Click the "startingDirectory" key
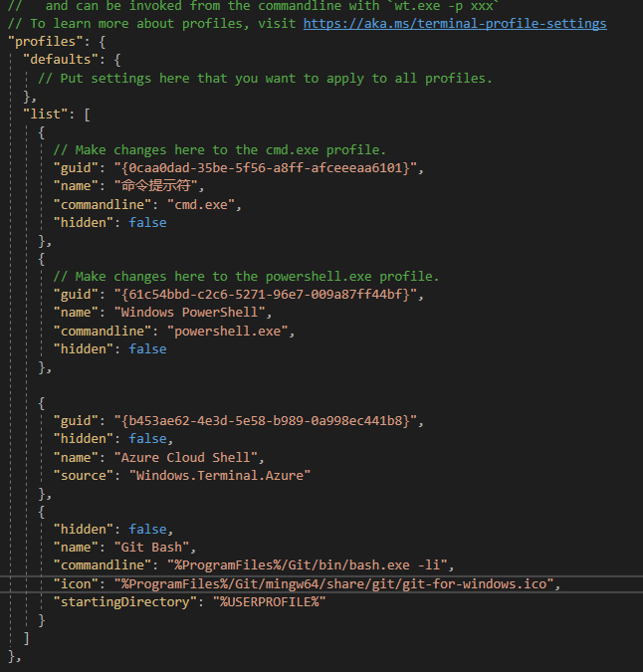 pyautogui.click(x=125, y=601)
